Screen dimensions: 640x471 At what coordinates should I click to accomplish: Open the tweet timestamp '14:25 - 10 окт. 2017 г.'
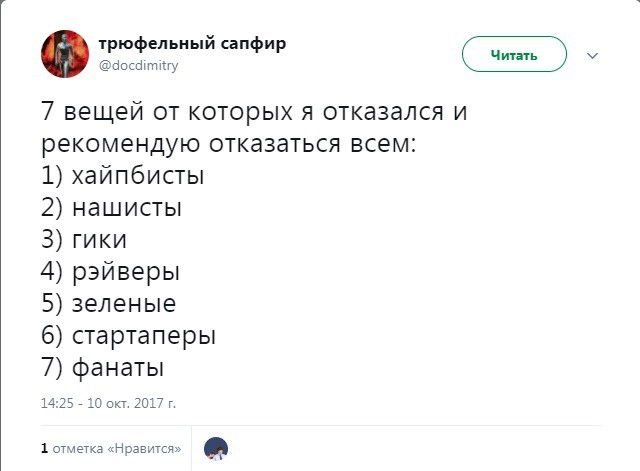click(108, 404)
